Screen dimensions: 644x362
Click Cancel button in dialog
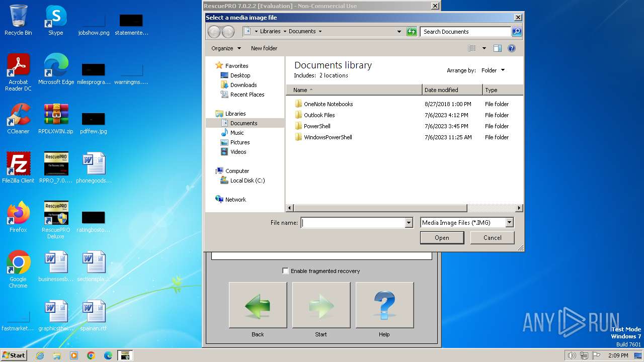coord(492,238)
